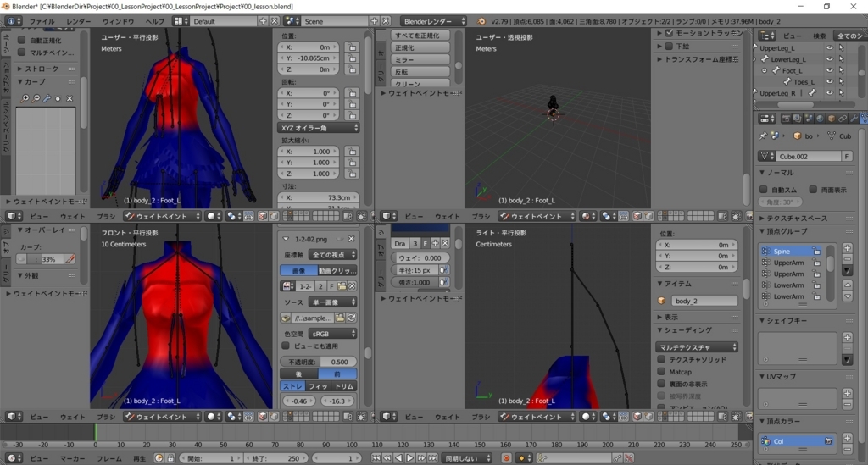Open Blenderレンダー engine dropdown

coord(433,21)
